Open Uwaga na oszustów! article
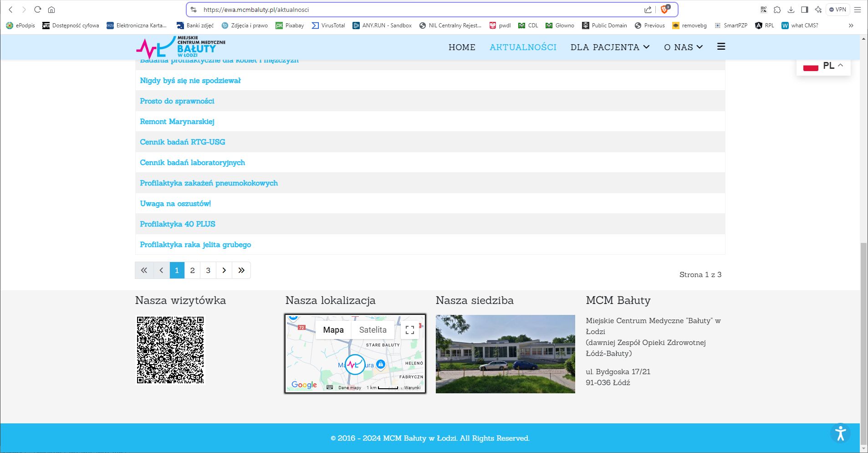868x453 pixels. pyautogui.click(x=175, y=204)
